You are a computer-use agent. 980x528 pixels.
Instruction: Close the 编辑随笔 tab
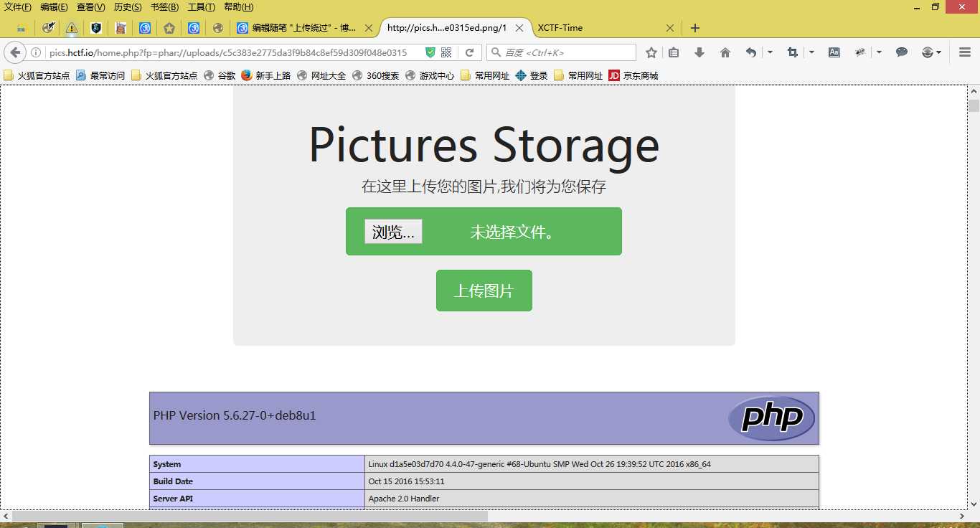point(369,28)
